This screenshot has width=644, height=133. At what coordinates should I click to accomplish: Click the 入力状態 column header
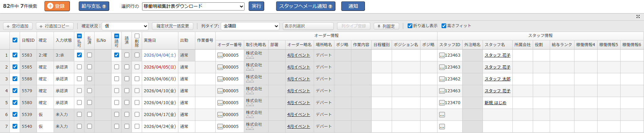[x=64, y=40]
